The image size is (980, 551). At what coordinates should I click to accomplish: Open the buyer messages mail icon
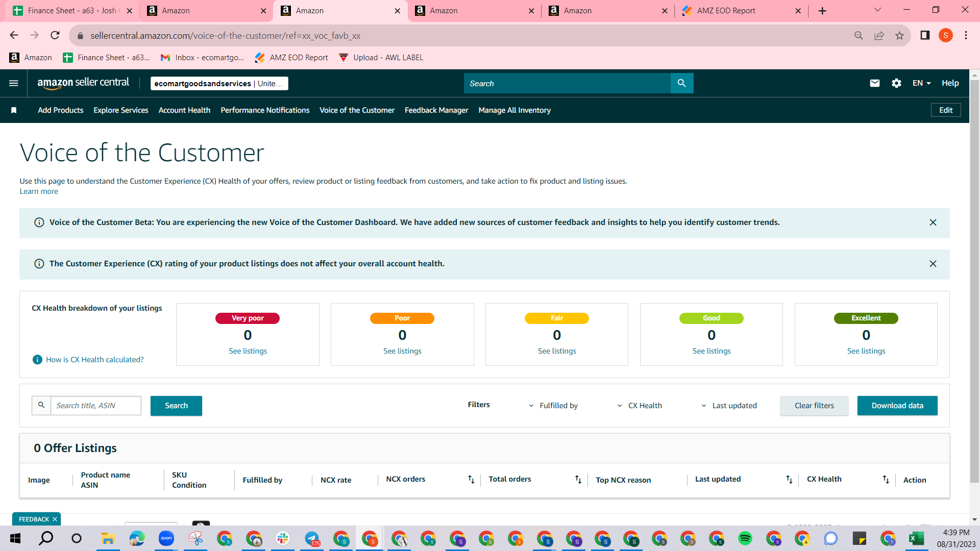[x=875, y=83]
